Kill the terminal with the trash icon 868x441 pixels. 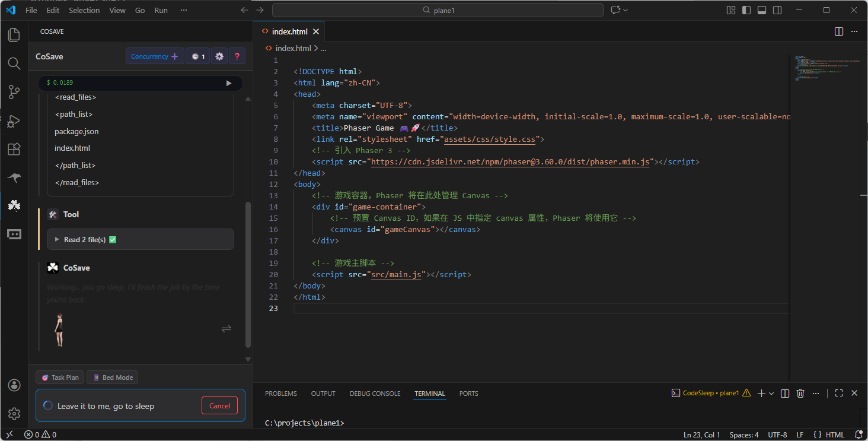pyautogui.click(x=800, y=393)
